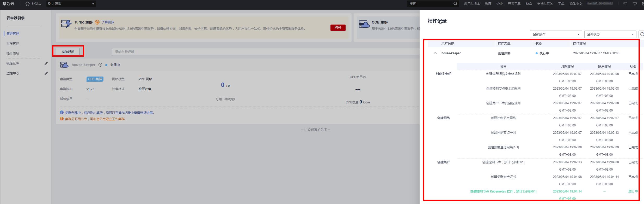644x204 pixels.
Task: Open the message envelope icon in top bar
Action: tap(642, 4)
